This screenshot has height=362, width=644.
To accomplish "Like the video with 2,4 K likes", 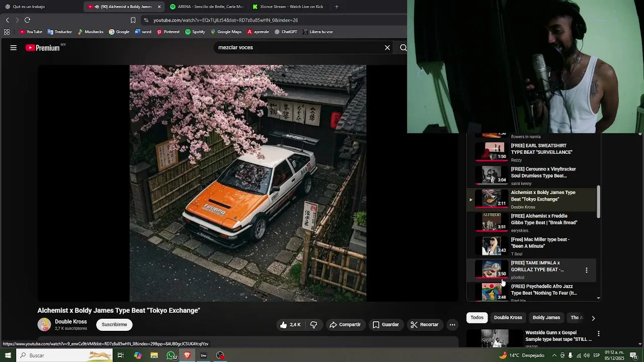I will 290,325.
